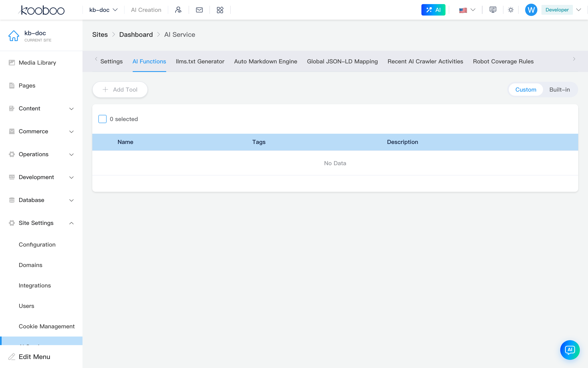588x368 pixels.
Task: Tick the select-all checkbox beside 0 selected
Action: coord(102,119)
